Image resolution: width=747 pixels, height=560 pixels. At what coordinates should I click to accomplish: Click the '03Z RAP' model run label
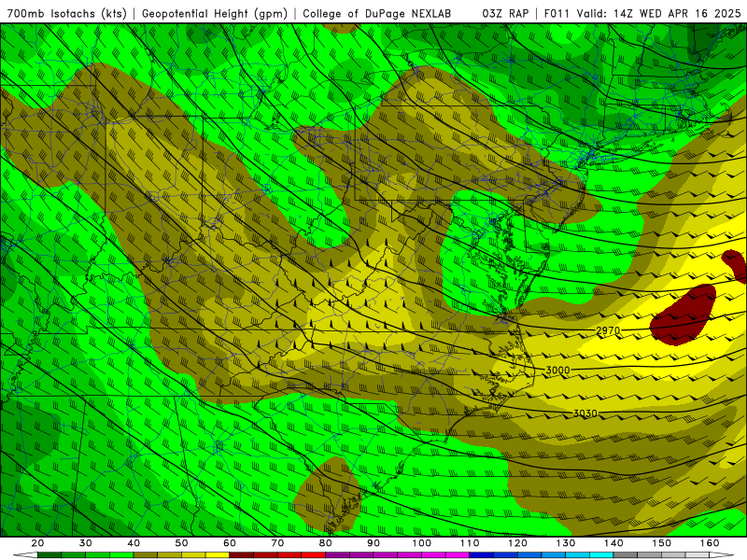pos(505,14)
